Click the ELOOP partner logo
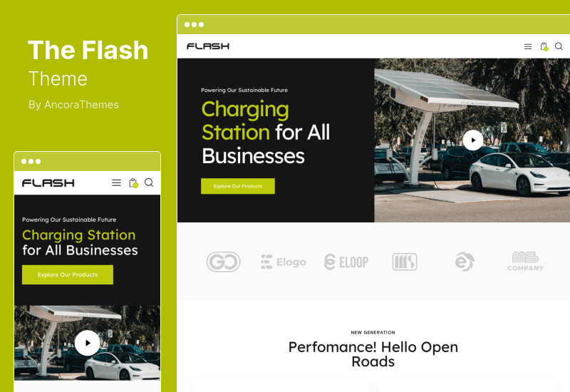 point(346,262)
